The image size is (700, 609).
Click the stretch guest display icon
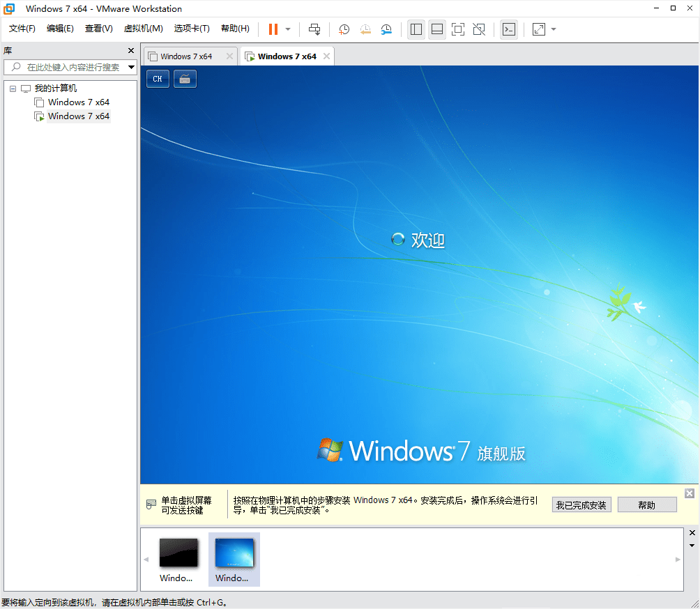(539, 29)
